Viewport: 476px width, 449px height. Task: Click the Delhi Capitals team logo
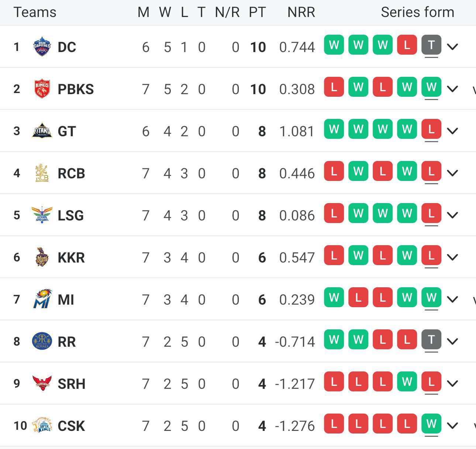tap(42, 47)
